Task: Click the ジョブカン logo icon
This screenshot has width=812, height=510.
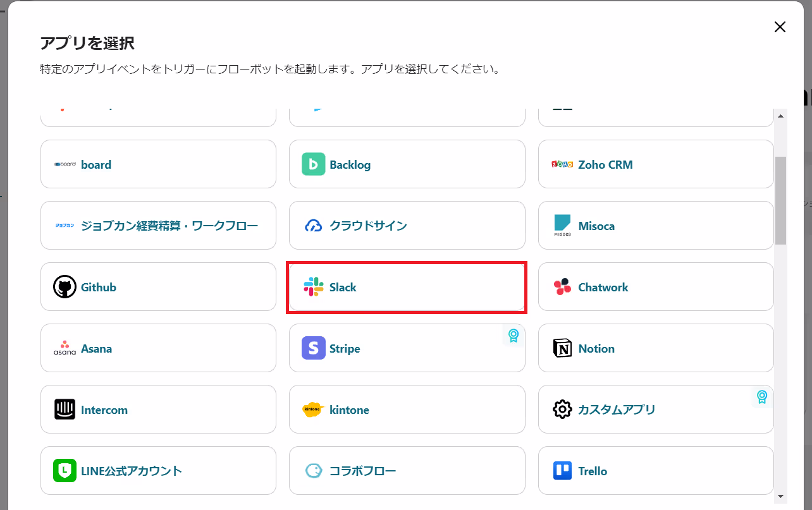Action: tap(65, 226)
